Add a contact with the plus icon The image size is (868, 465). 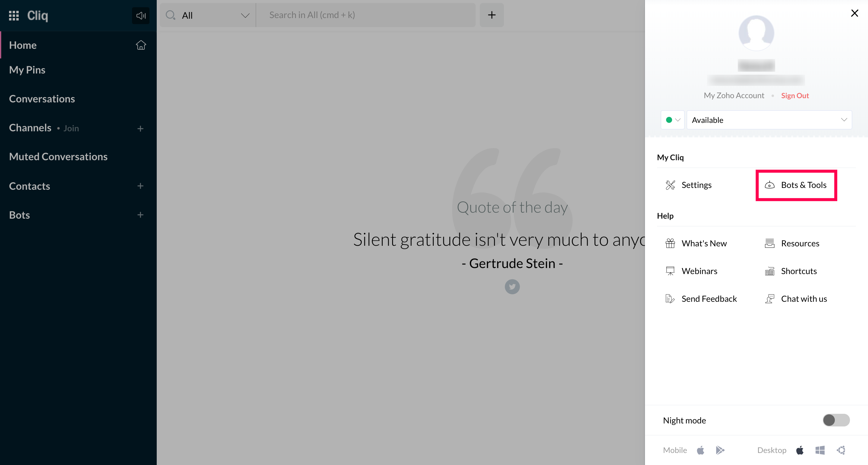tap(140, 186)
